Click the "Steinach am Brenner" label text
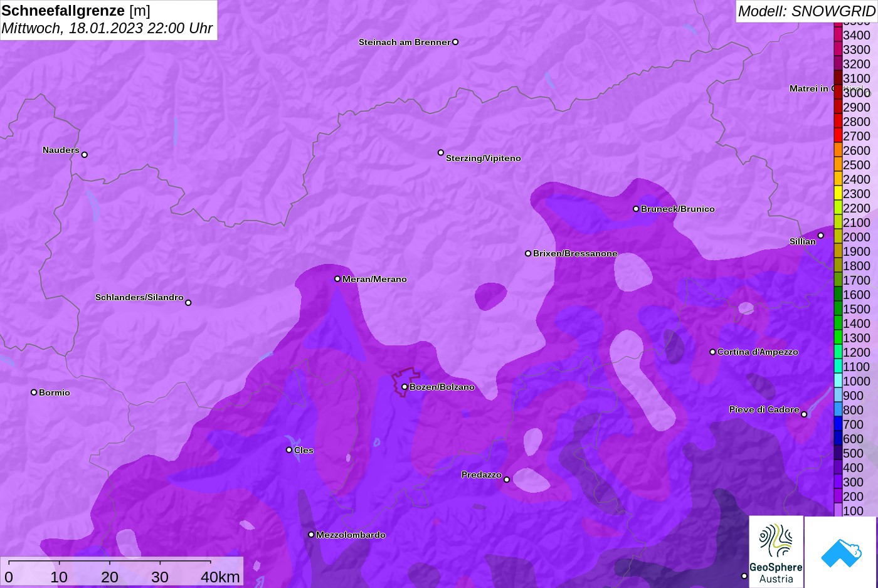The height and width of the screenshot is (588, 878). [405, 42]
